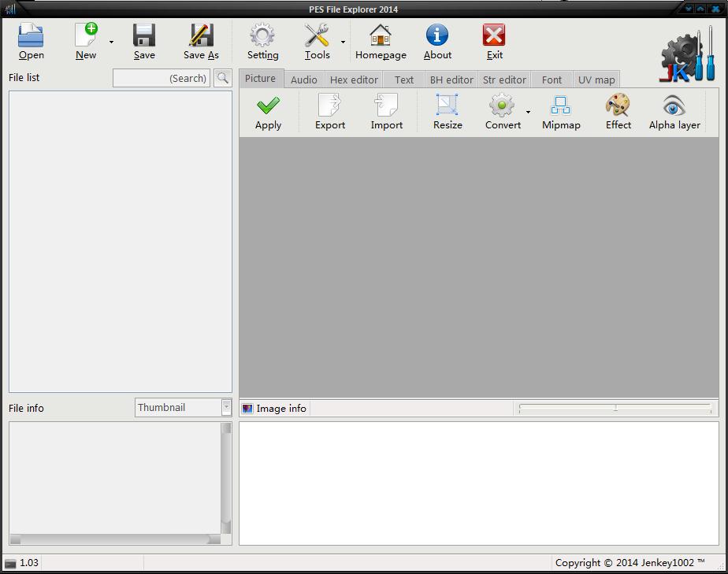Click the File info vertical scrollbar
728x574 pixels.
pyautogui.click(x=226, y=478)
